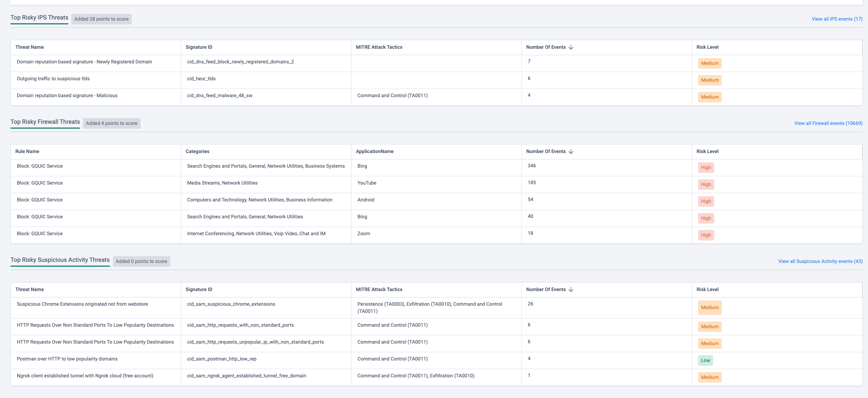Click YouTube application name
Image resolution: width=868 pixels, height=398 pixels.
(367, 183)
